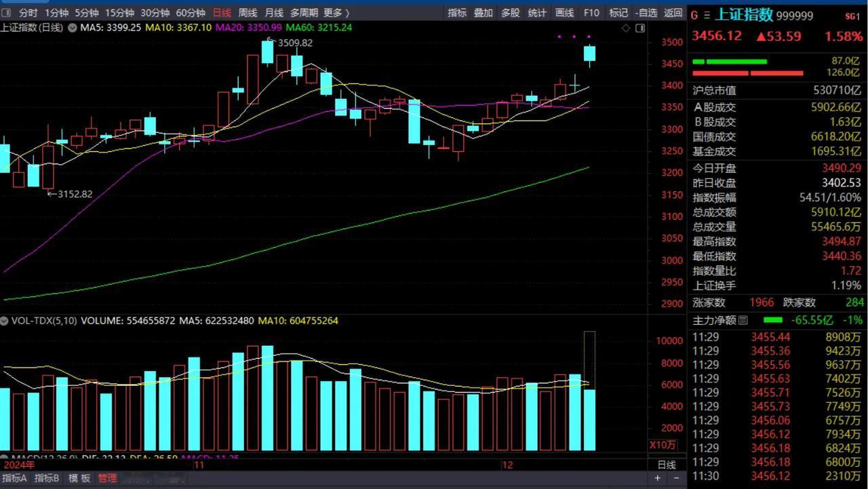
Task: Click the X10万 volume unit label
Action: [x=663, y=445]
